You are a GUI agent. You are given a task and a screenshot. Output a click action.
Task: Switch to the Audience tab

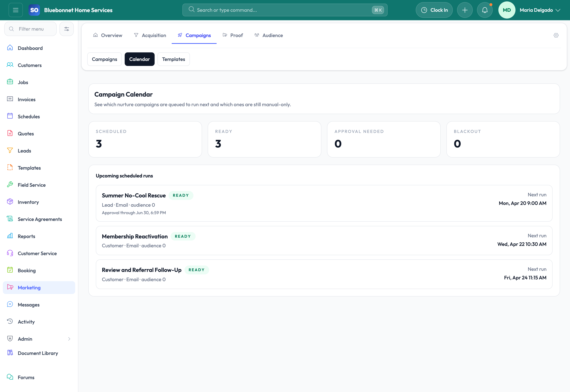click(x=269, y=35)
